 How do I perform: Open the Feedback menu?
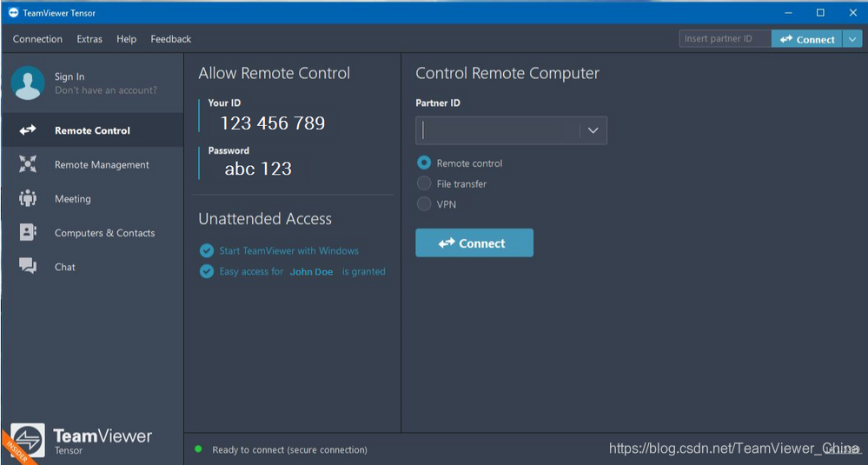pyautogui.click(x=171, y=39)
